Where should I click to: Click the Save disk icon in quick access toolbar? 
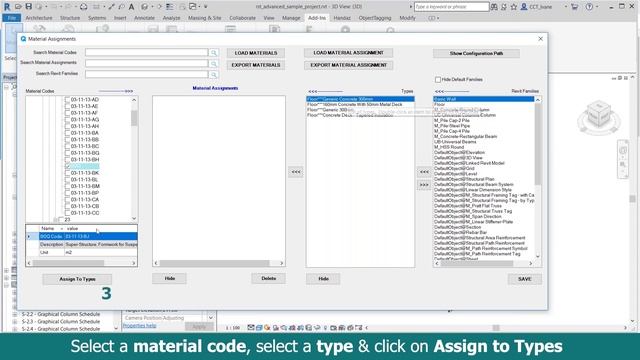(29, 7)
